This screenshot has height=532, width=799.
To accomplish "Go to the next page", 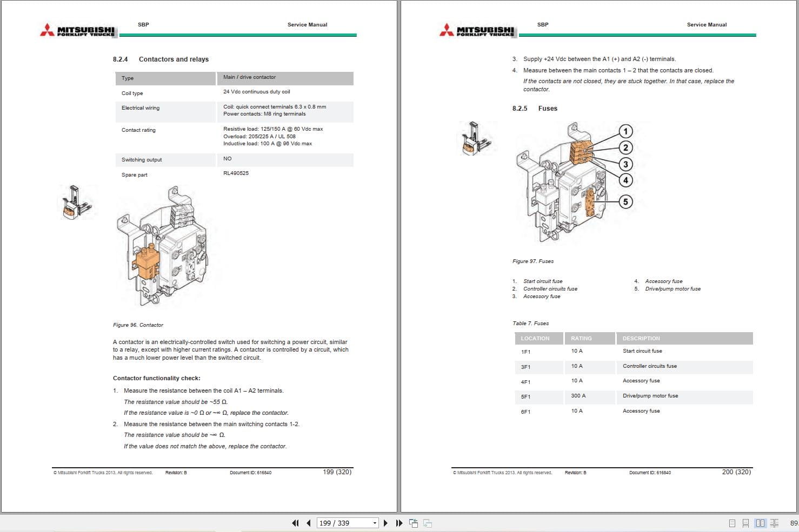I will point(385,523).
